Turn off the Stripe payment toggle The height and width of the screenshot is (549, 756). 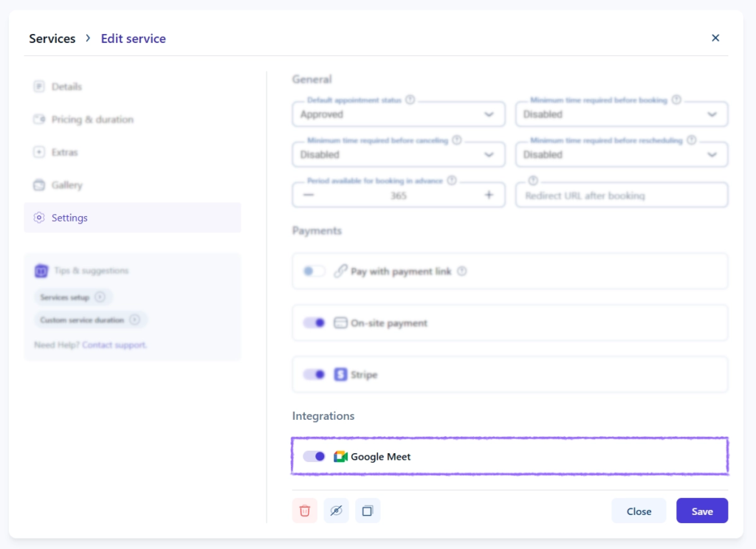click(x=314, y=375)
